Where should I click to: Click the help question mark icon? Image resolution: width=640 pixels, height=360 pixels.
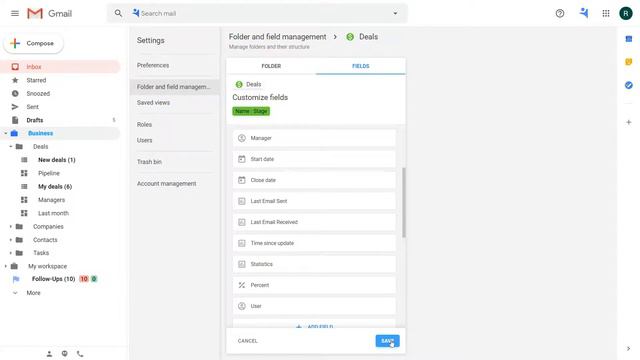560,13
